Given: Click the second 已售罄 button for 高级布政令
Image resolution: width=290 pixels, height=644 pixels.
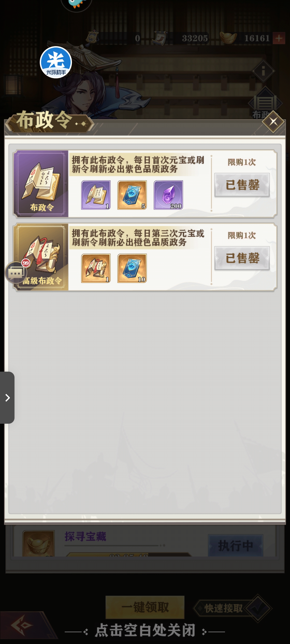Looking at the screenshot, I should [242, 258].
